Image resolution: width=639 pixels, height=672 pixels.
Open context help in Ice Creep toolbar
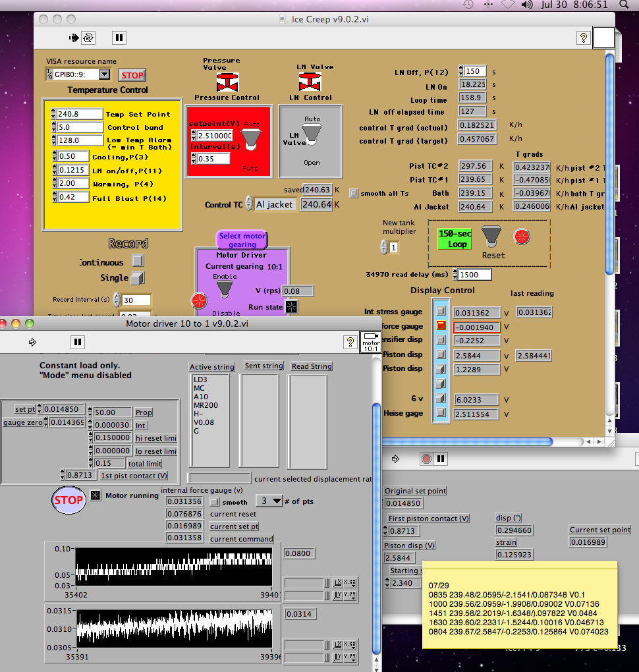(583, 38)
